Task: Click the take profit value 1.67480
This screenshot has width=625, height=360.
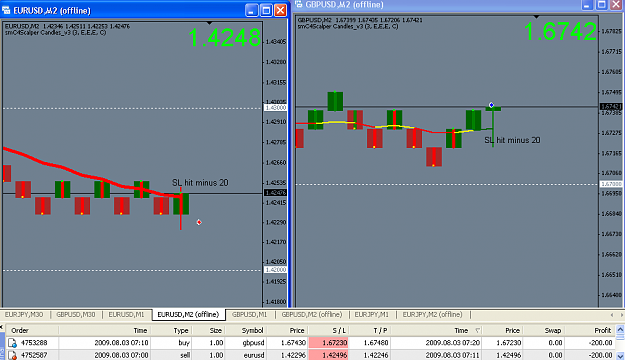Action: click(x=376, y=343)
